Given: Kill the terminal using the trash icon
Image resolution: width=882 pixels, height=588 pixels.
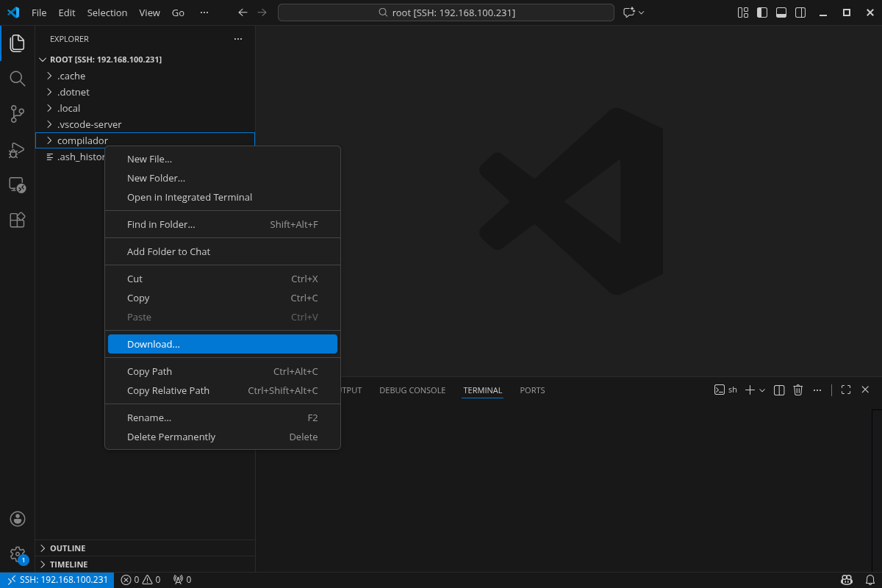Looking at the screenshot, I should pyautogui.click(x=798, y=390).
